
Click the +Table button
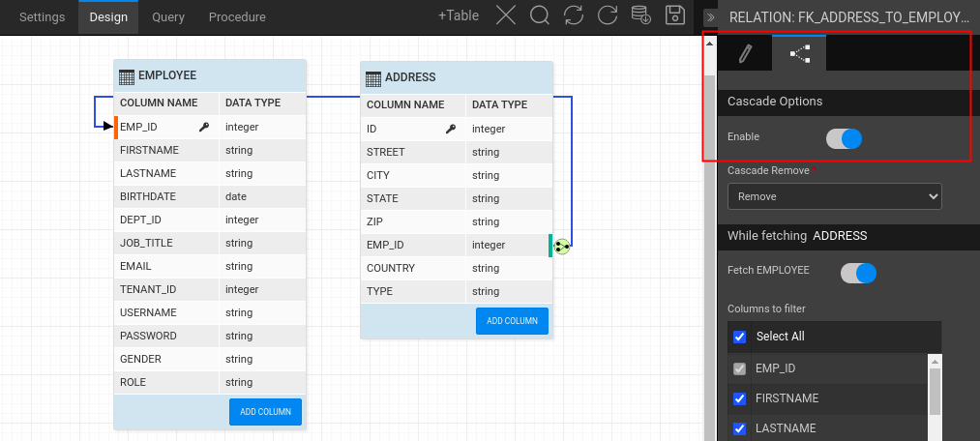(x=458, y=16)
